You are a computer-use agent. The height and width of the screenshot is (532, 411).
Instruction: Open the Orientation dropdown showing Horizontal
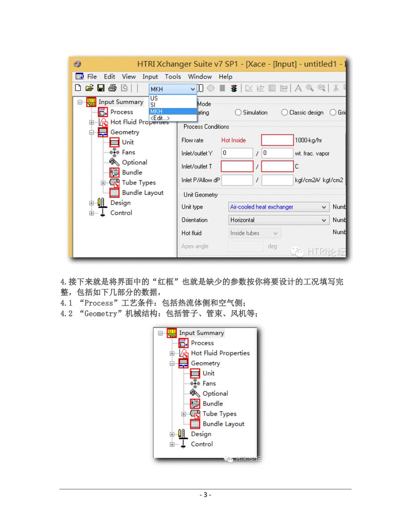[279, 220]
